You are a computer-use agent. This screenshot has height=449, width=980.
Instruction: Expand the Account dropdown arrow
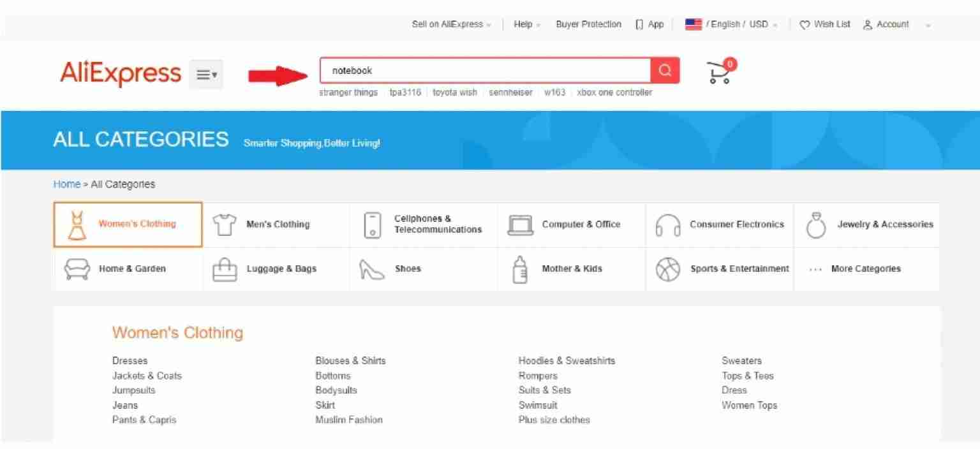click(x=928, y=25)
